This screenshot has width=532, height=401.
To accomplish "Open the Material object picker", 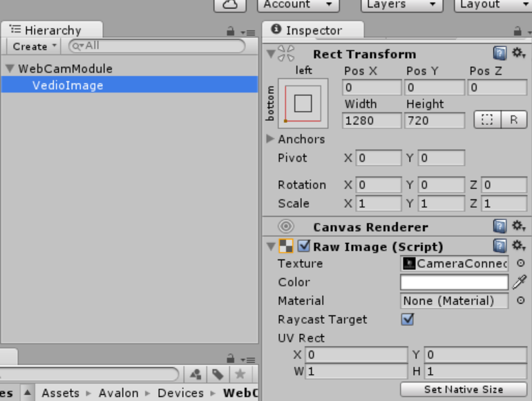I will (x=520, y=300).
